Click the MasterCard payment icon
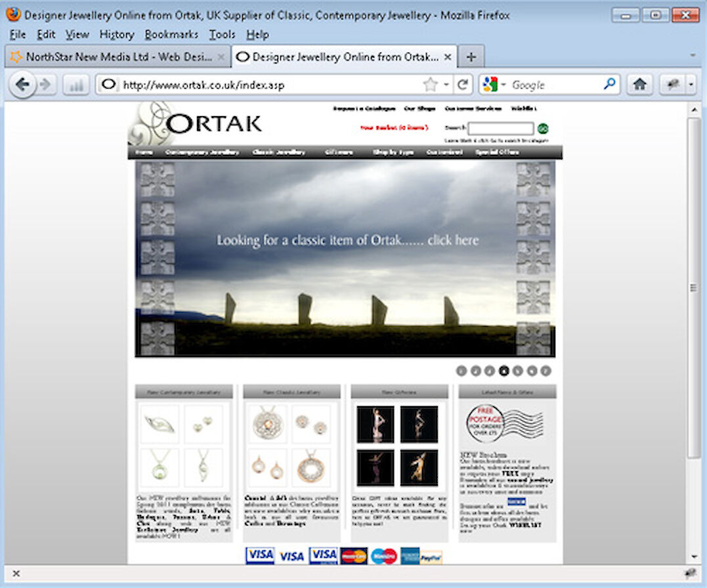Image resolution: width=707 pixels, height=588 pixels. pyautogui.click(x=353, y=556)
